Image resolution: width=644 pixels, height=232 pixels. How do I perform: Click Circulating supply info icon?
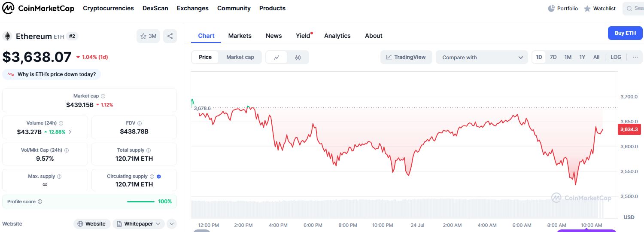click(152, 177)
